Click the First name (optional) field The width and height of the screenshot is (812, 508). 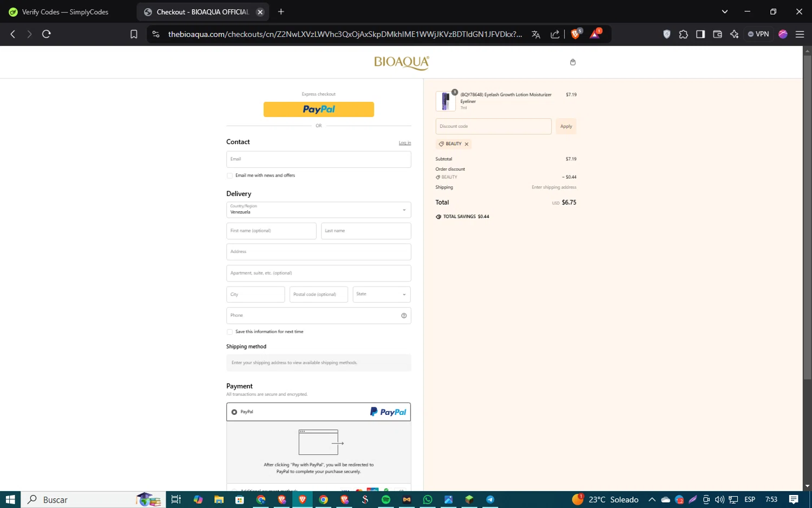pyautogui.click(x=271, y=231)
